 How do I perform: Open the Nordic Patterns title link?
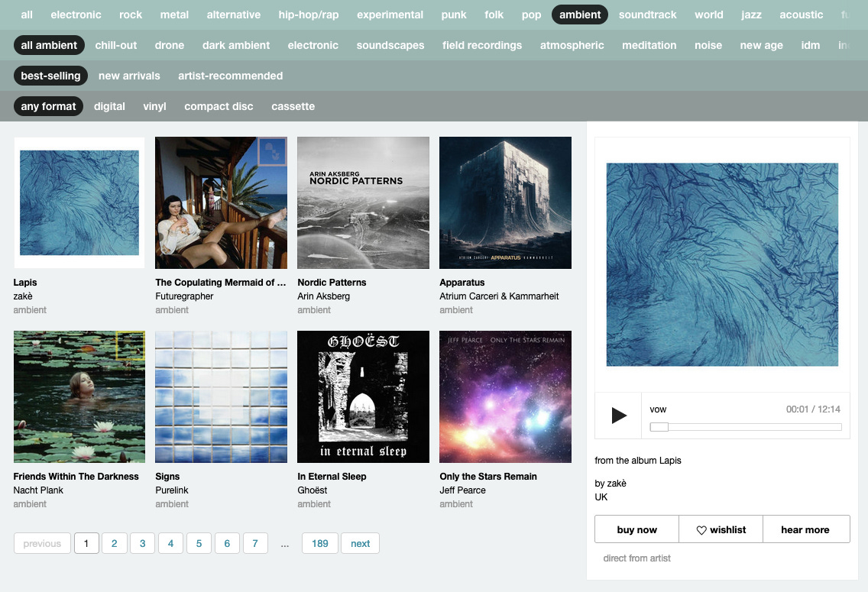332,282
